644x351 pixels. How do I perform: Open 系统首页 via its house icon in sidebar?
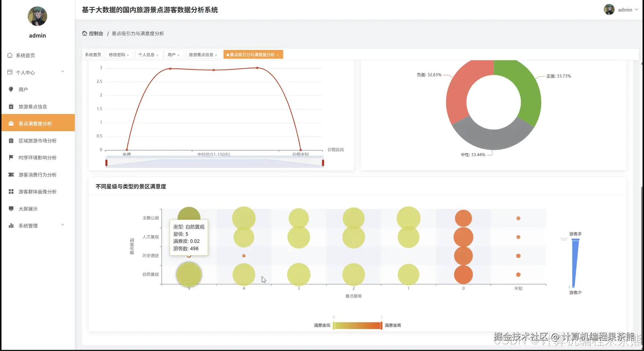[x=10, y=55]
